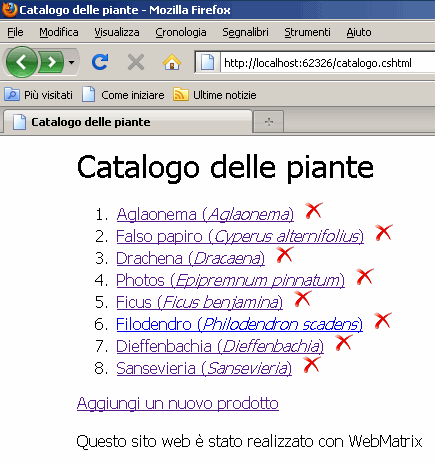Screen dimensions: 435x463
Task: Open the Segnalibri menu
Action: 245,32
